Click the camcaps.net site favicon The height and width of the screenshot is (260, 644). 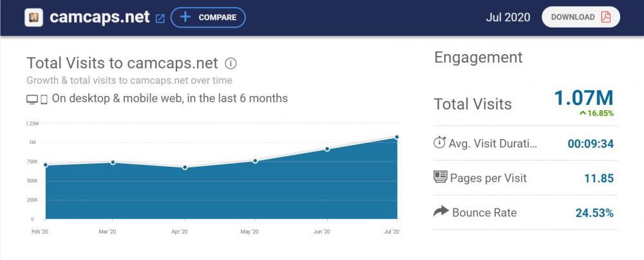[33, 17]
